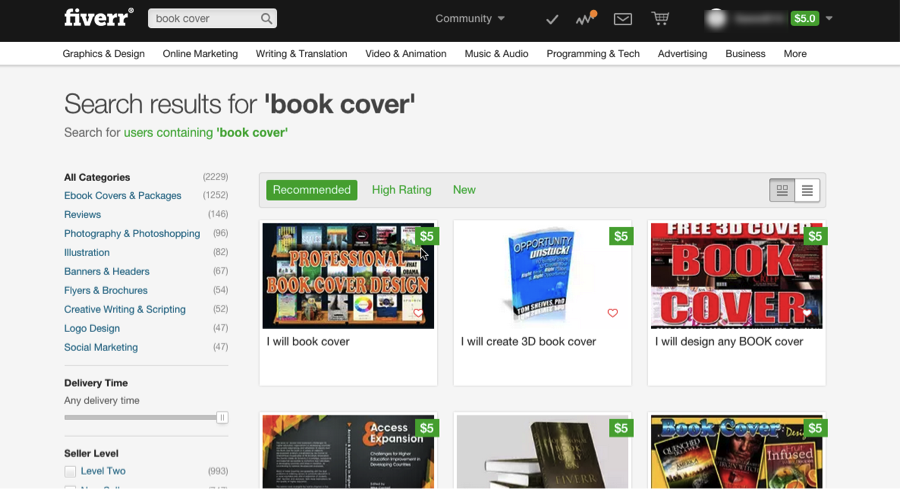
Task: Open Programming & Tech category
Action: pyautogui.click(x=593, y=53)
